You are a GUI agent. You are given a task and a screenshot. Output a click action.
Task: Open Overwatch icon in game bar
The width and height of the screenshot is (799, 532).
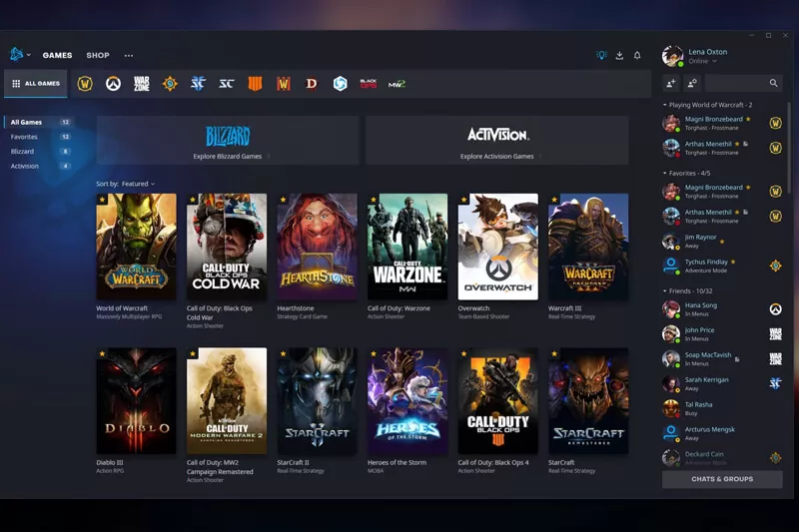pyautogui.click(x=113, y=84)
